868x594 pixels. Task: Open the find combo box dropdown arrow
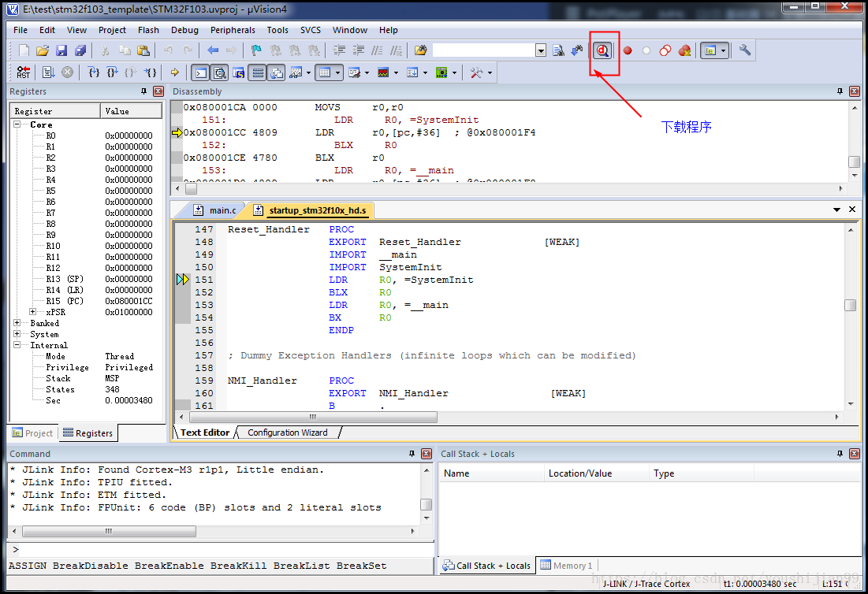pos(540,50)
